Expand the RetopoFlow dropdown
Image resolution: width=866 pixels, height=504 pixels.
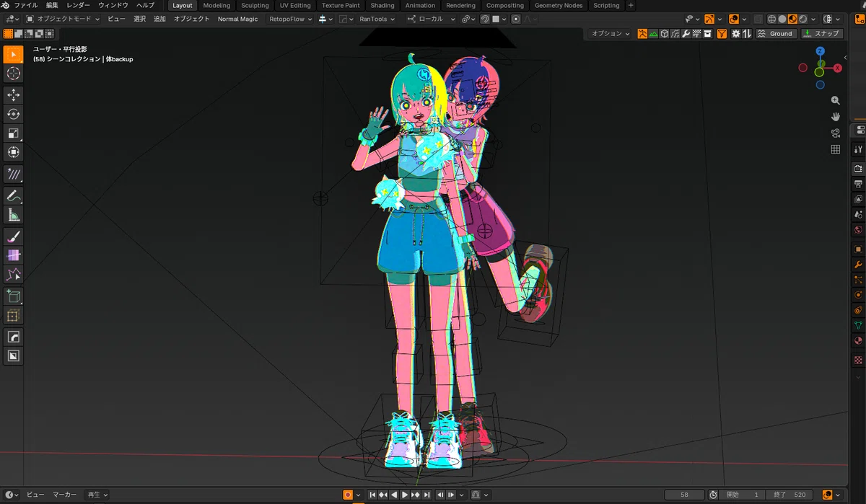pos(290,19)
